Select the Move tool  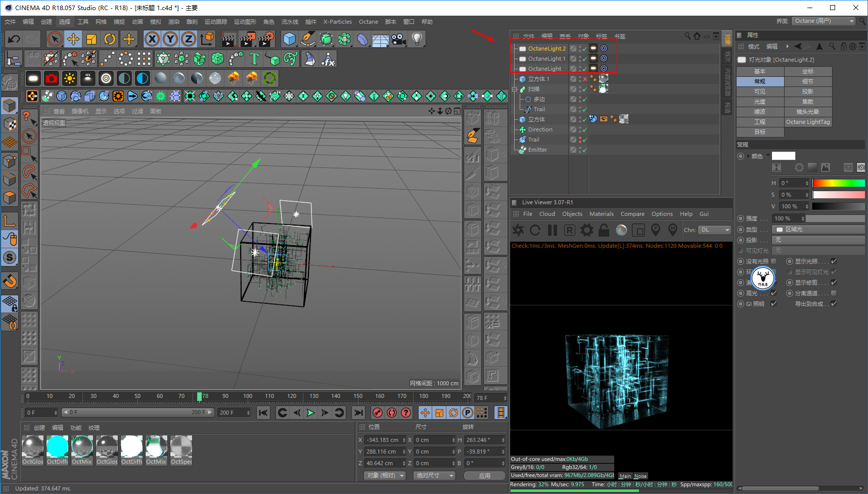coord(73,39)
